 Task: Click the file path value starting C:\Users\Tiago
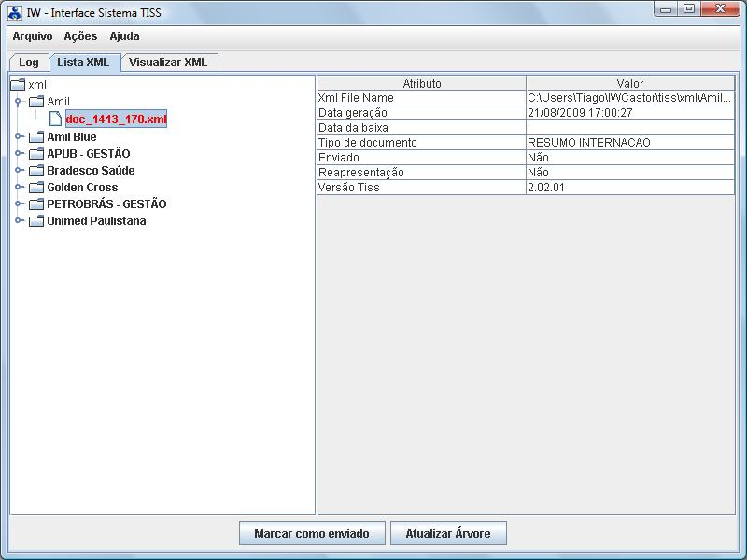[x=630, y=98]
